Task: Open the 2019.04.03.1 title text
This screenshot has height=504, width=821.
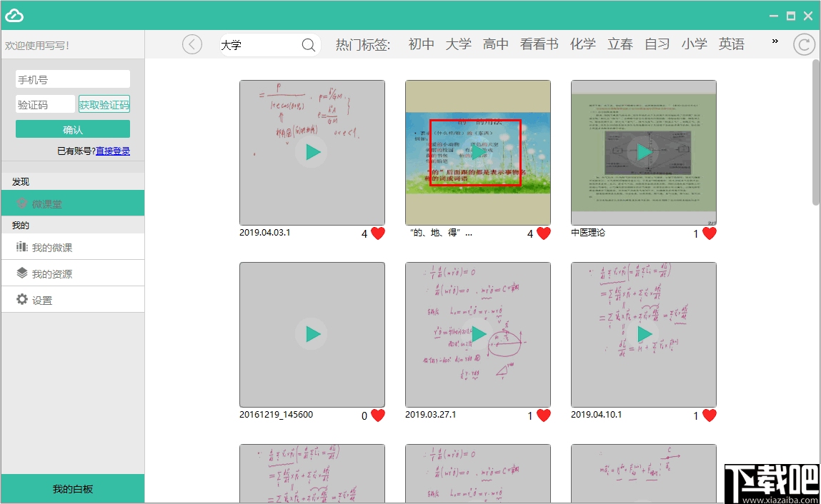Action: 265,233
